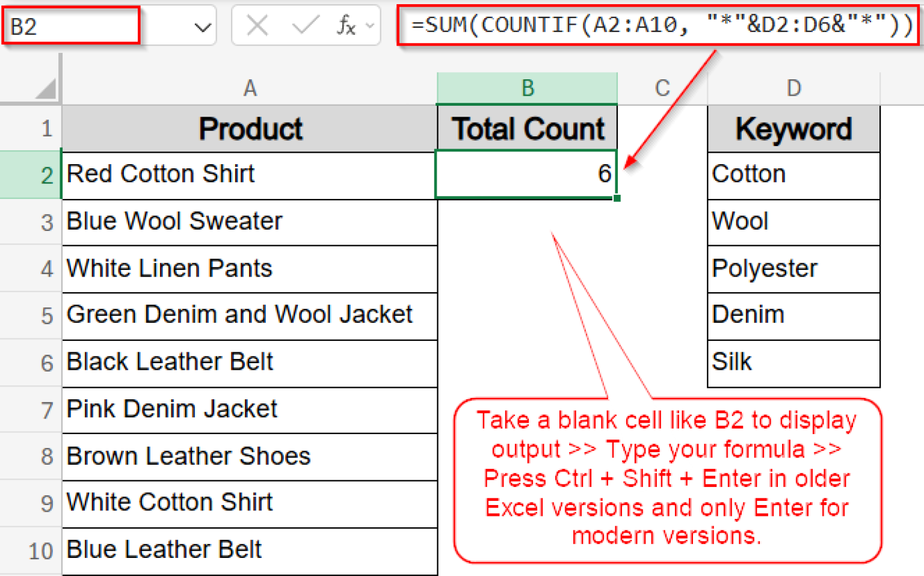Select the Keyword header cell
Viewport: 924px width, 576px height.
[x=793, y=128]
